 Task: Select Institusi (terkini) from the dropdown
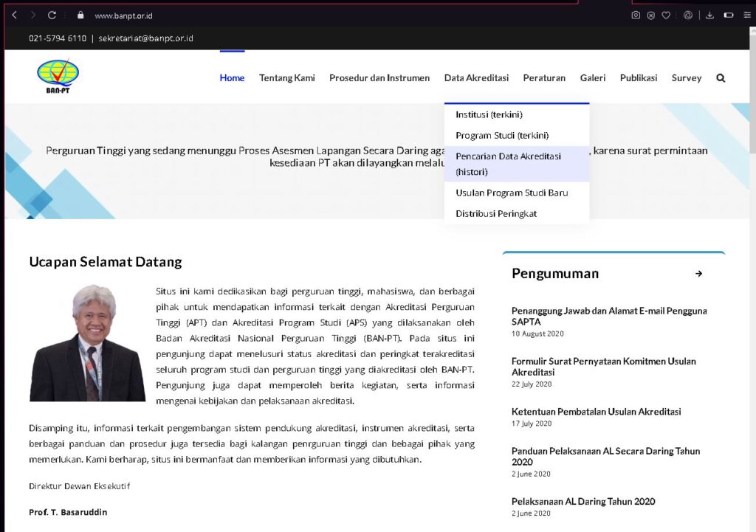point(489,114)
